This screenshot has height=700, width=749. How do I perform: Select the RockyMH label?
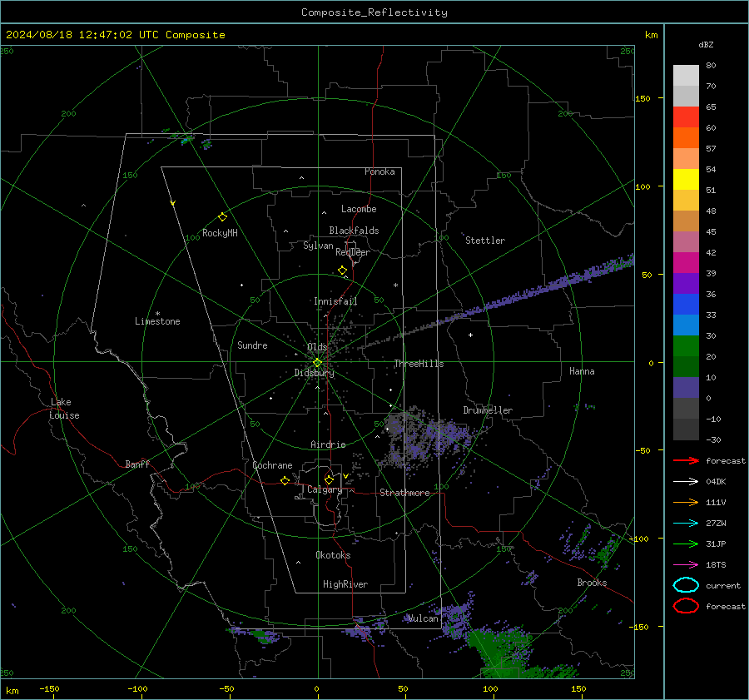220,233
